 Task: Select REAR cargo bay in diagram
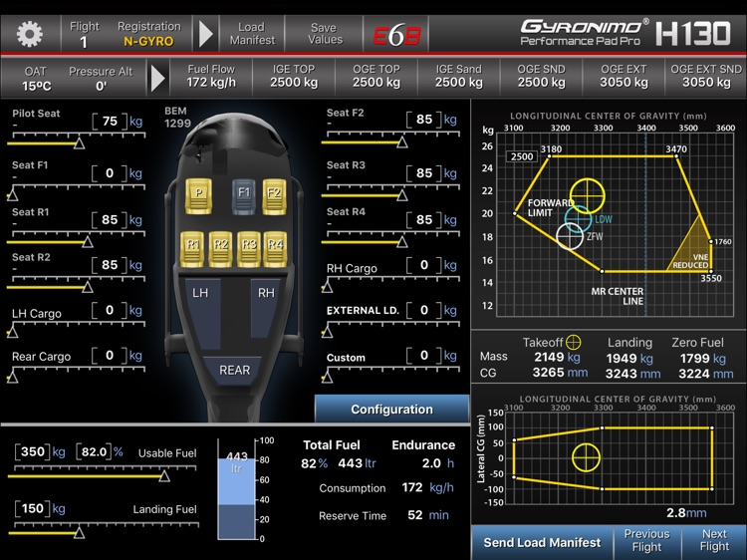233,371
